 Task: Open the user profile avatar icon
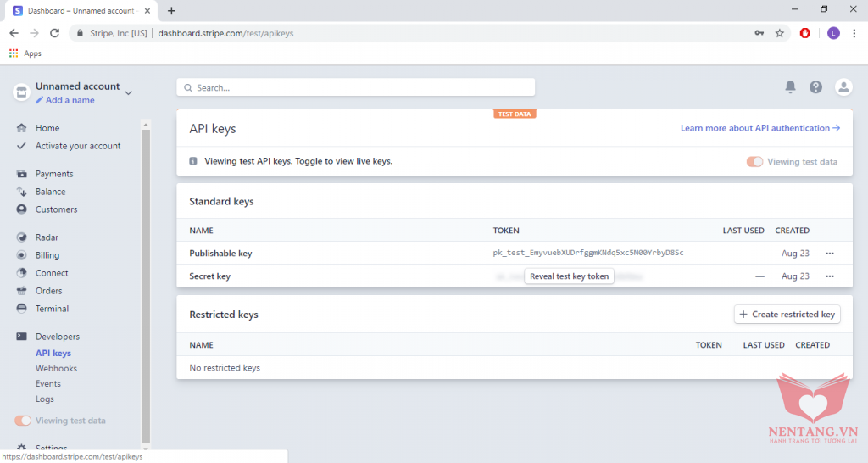(x=843, y=87)
